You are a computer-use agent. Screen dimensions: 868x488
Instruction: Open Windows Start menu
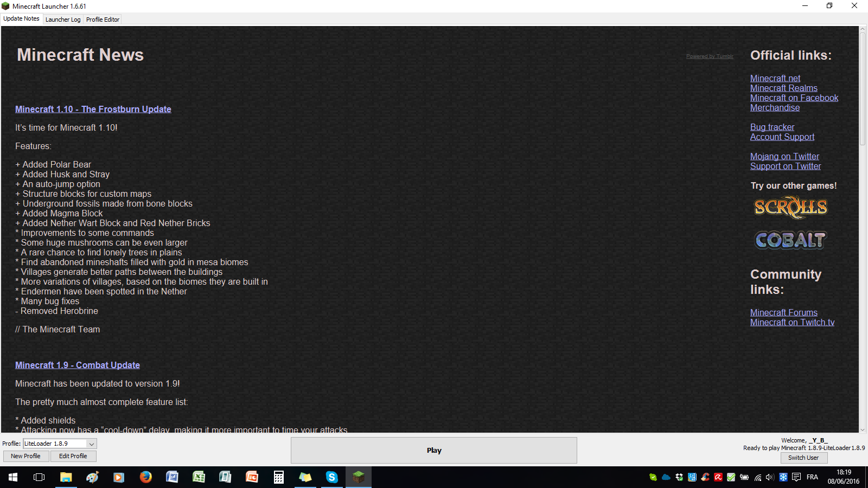pyautogui.click(x=13, y=477)
